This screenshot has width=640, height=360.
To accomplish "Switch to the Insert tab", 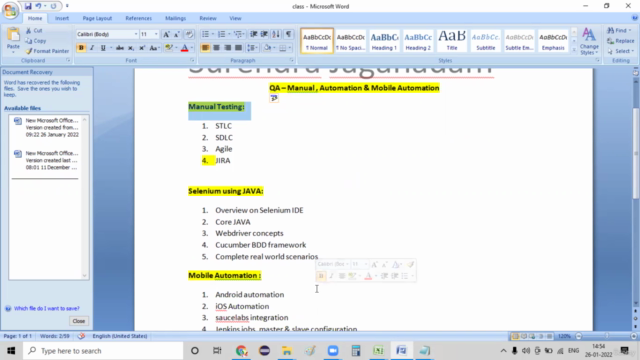I will tap(62, 18).
